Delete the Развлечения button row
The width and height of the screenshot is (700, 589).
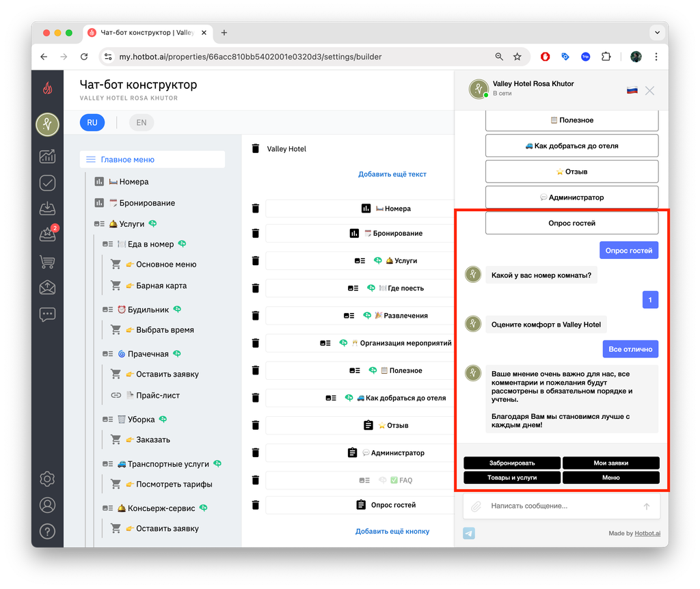[256, 316]
